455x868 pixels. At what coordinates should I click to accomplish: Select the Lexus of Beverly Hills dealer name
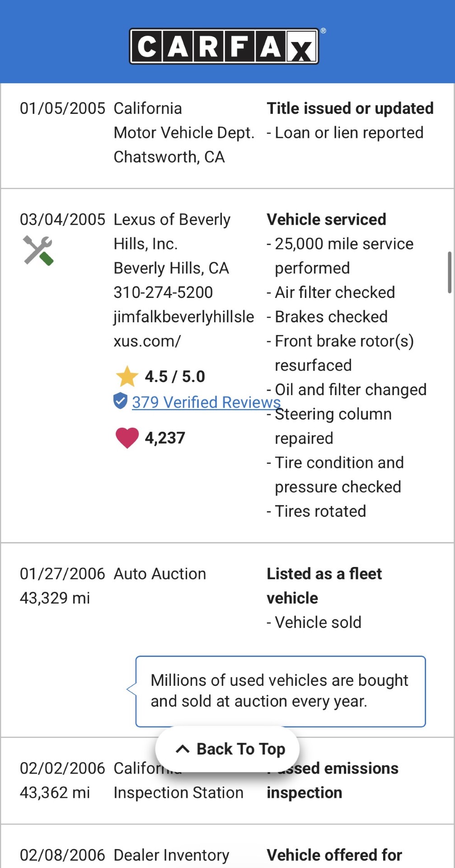click(172, 231)
